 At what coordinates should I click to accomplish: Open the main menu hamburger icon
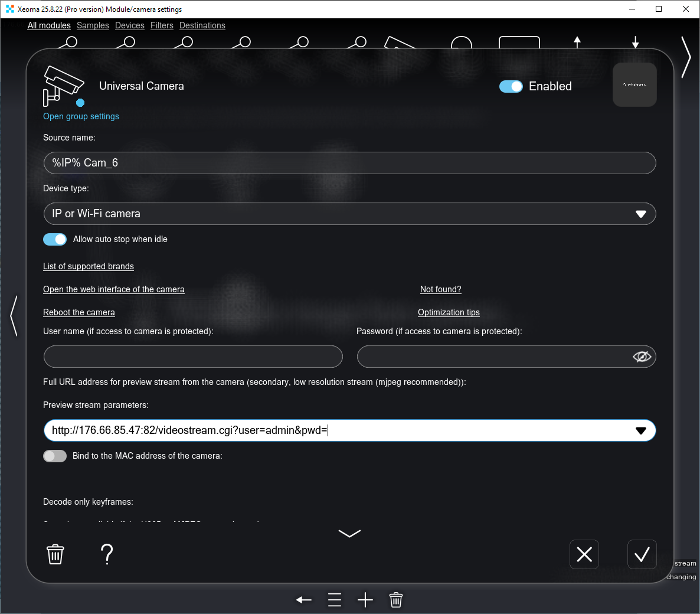coord(335,600)
